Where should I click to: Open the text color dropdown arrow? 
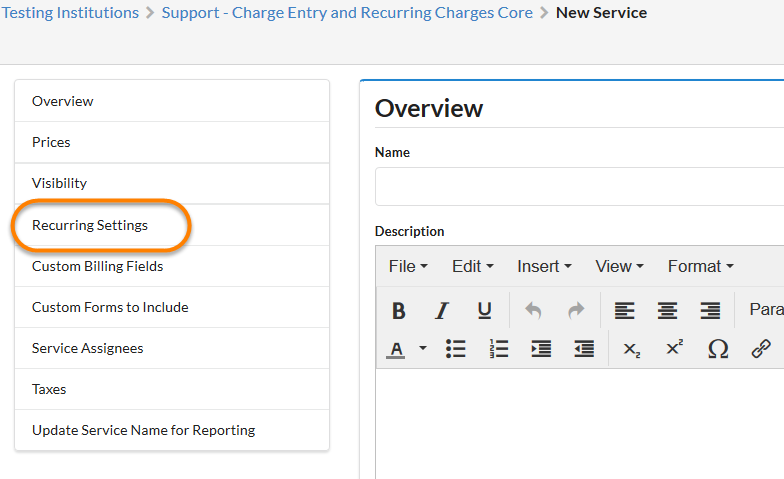pyautogui.click(x=422, y=349)
